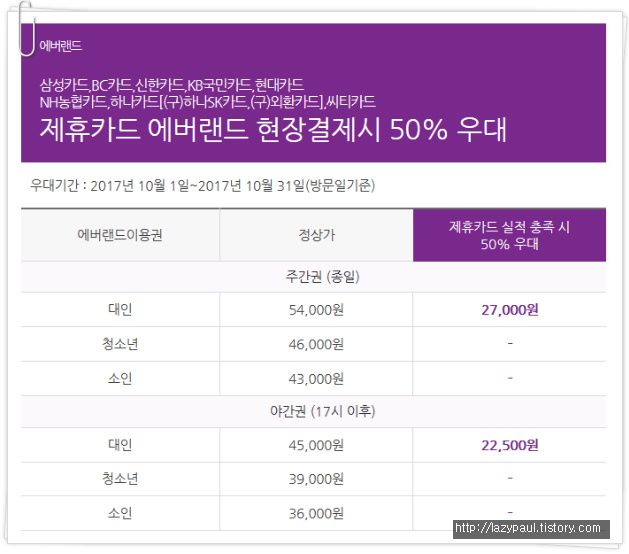Viewport: 629px width, 554px height.
Task: Click 청소년 in the 주간권 section
Action: (x=120, y=344)
